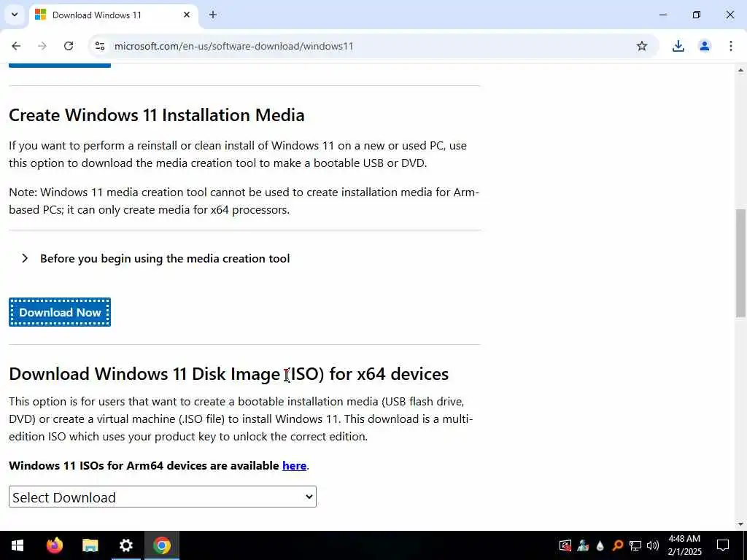Click the scrollbar down arrow
Viewport: 747px width, 560px height.
pos(740,524)
